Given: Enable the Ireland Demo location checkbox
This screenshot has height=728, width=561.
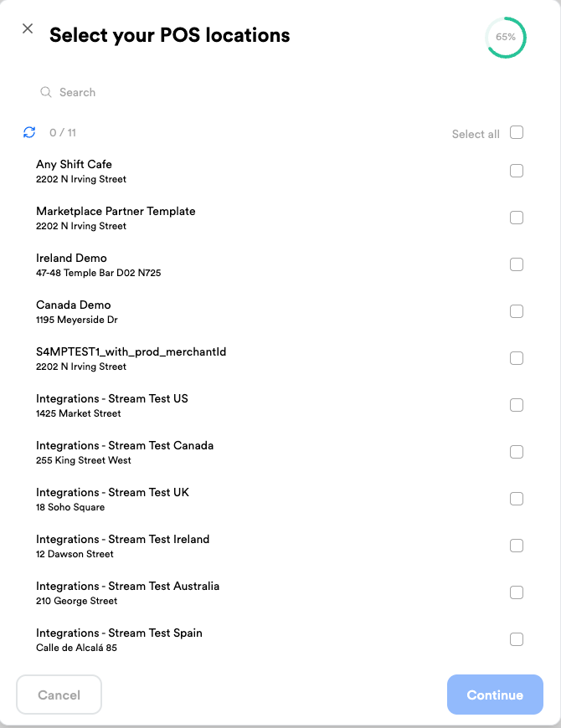Looking at the screenshot, I should point(517,264).
